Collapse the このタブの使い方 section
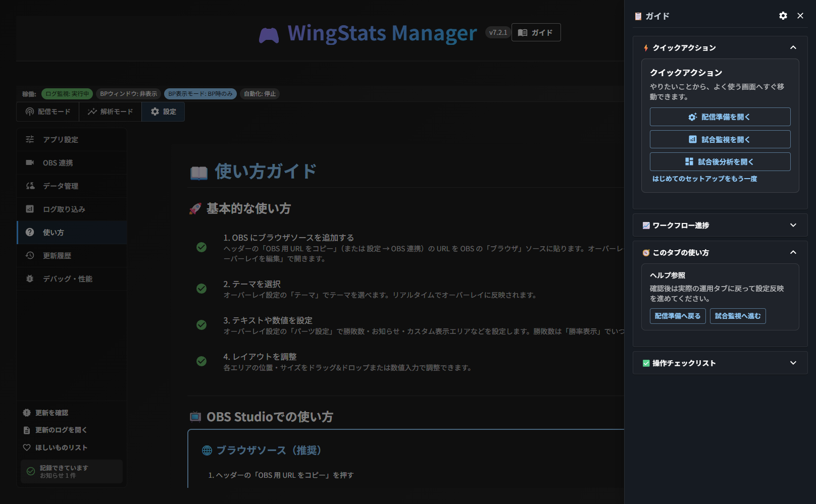816x504 pixels. [x=793, y=252]
